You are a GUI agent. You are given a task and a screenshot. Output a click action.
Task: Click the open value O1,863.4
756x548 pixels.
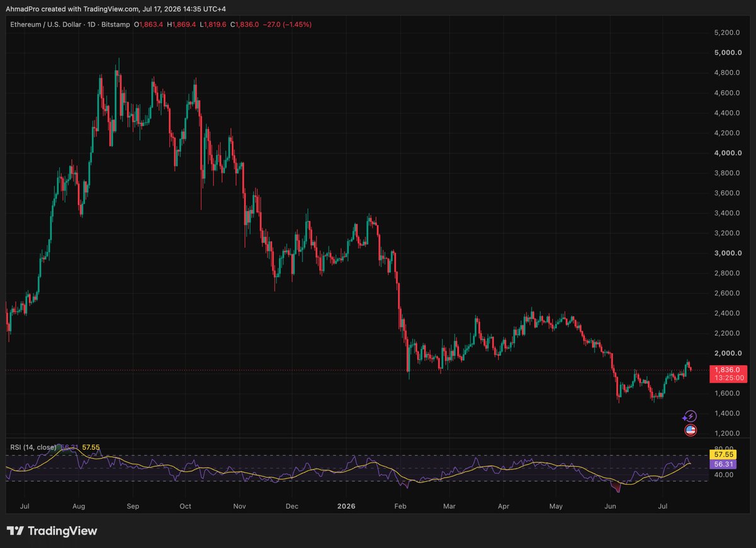[149, 24]
